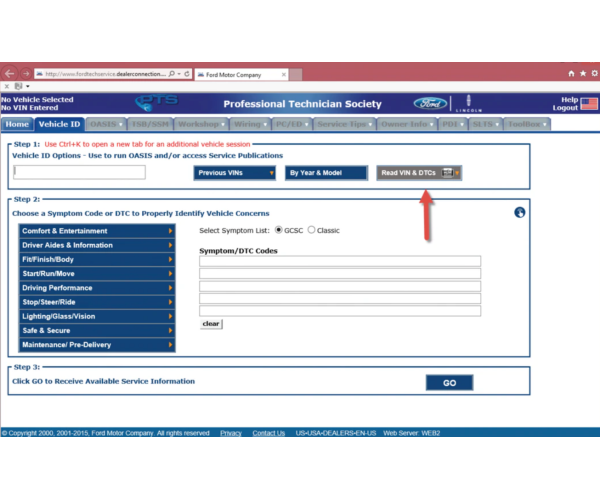Open the Vehicle ID tab

point(59,124)
